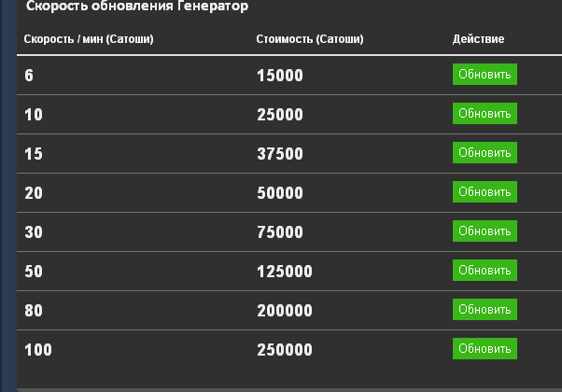The width and height of the screenshot is (562, 392).
Task: Buy the 10 satoshi/min upgrade button
Action: pos(485,113)
